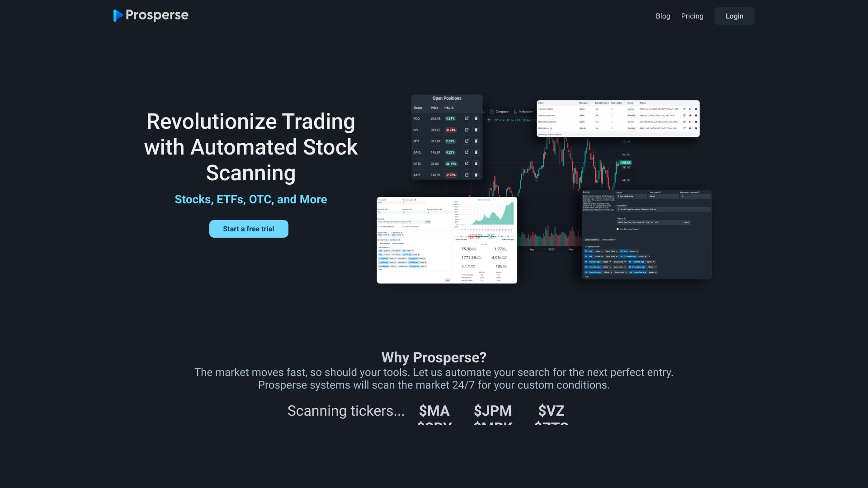868x488 pixels.
Task: Click the Login button
Action: (734, 16)
